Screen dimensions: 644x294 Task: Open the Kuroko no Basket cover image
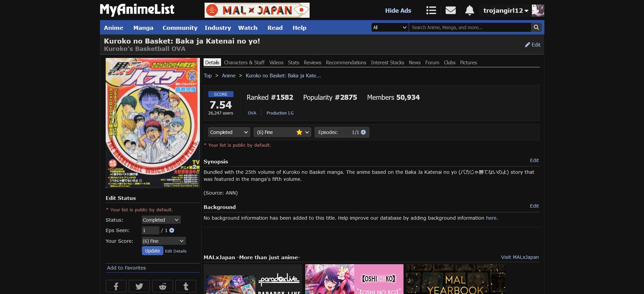pyautogui.click(x=153, y=123)
